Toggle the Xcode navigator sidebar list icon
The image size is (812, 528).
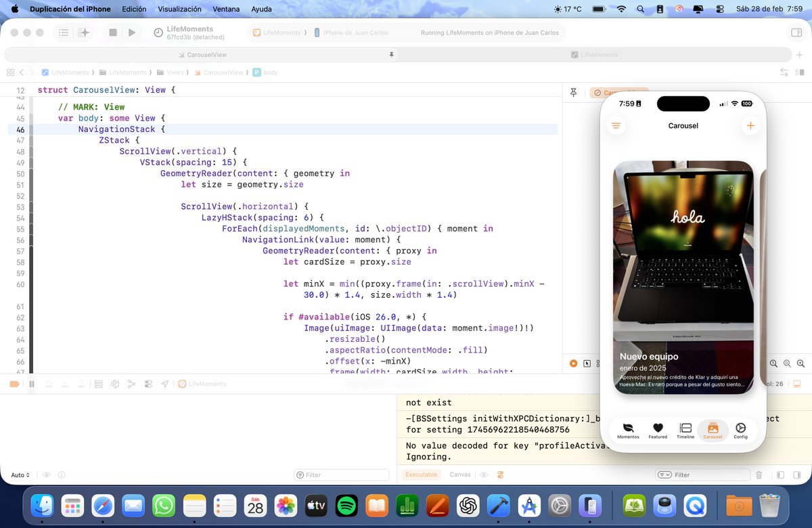coord(64,32)
